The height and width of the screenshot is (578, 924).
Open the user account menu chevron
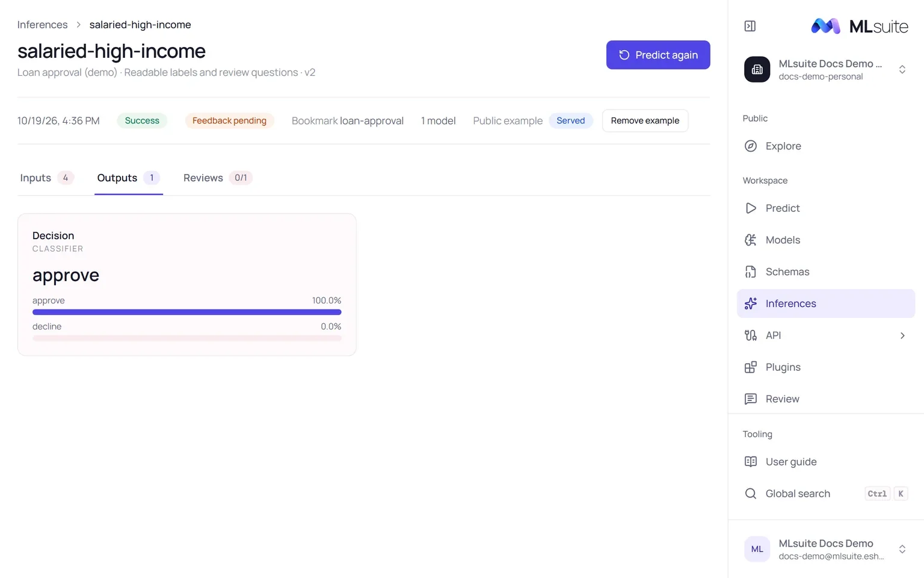[x=902, y=549]
